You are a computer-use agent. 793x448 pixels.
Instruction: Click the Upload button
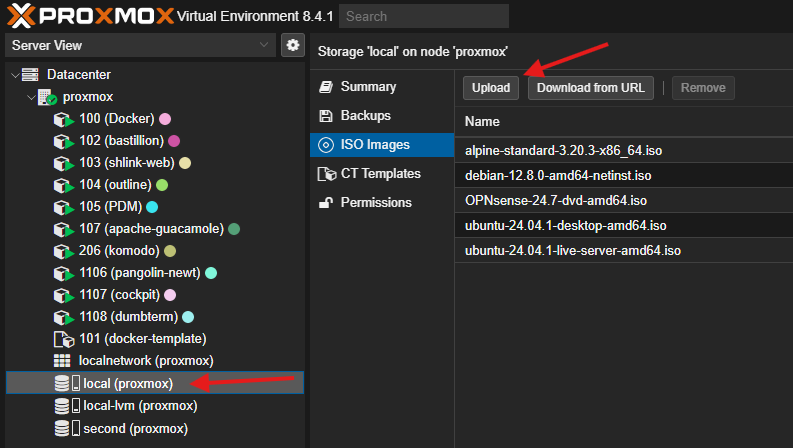click(x=491, y=88)
